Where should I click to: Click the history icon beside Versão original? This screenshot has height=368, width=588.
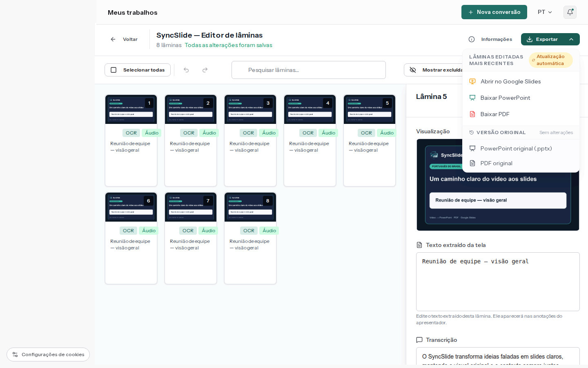(x=472, y=132)
